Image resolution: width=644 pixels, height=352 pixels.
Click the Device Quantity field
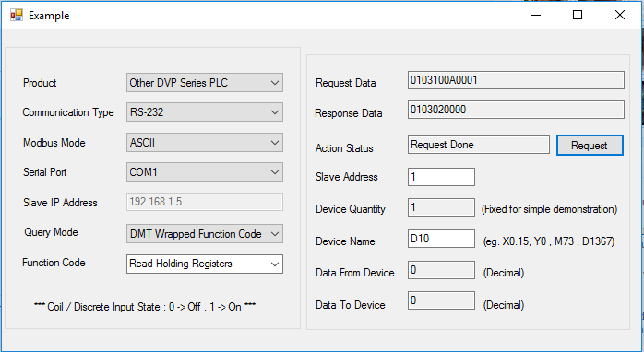pyautogui.click(x=441, y=207)
